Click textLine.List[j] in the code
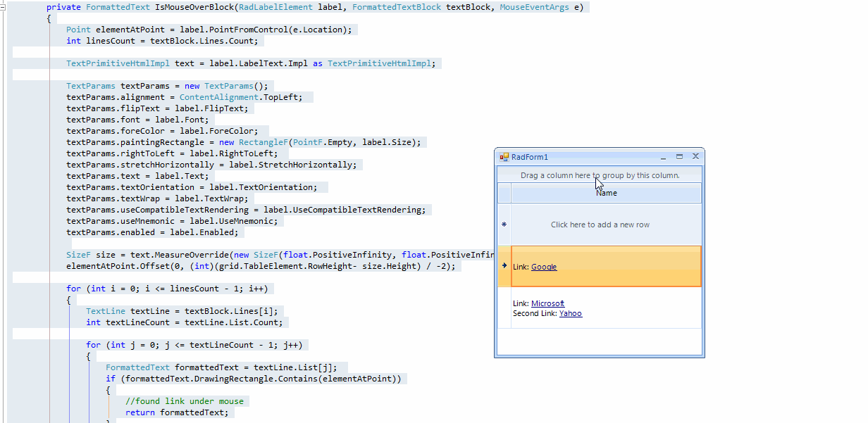 tap(294, 367)
